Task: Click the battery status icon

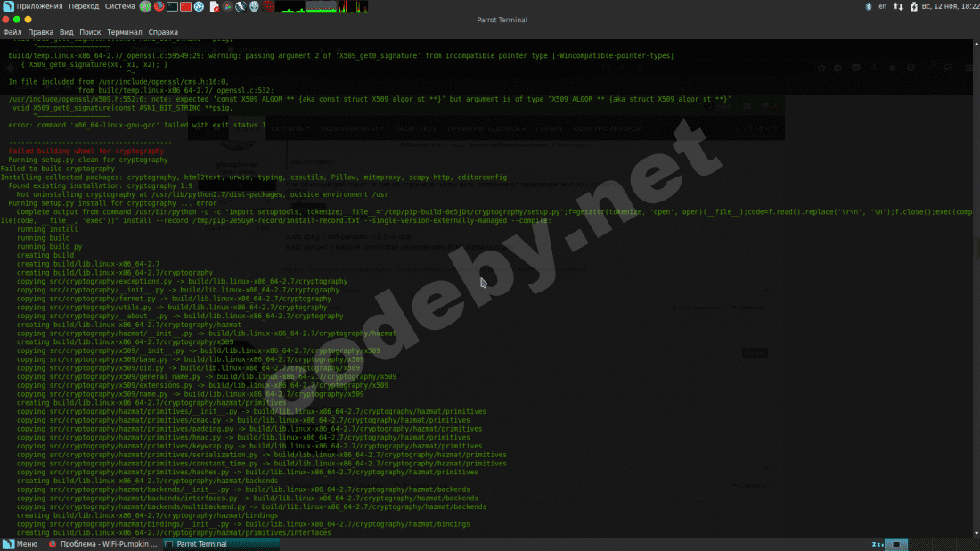Action: pos(913,6)
